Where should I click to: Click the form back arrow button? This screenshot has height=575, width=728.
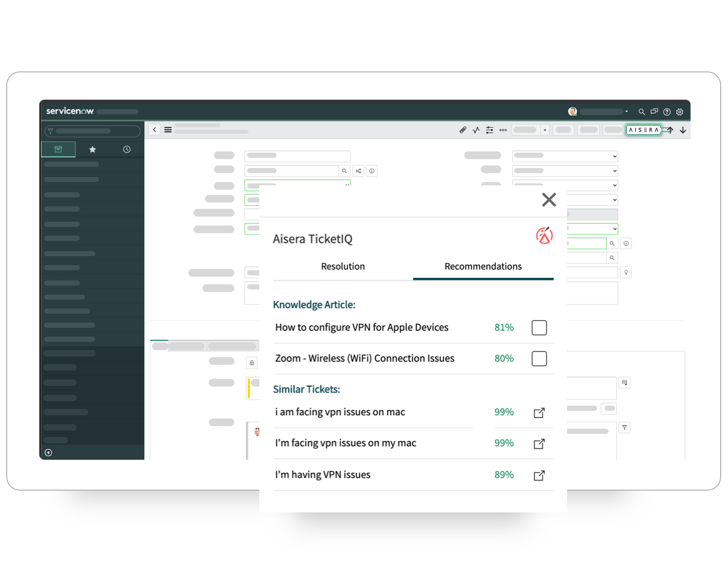(155, 130)
